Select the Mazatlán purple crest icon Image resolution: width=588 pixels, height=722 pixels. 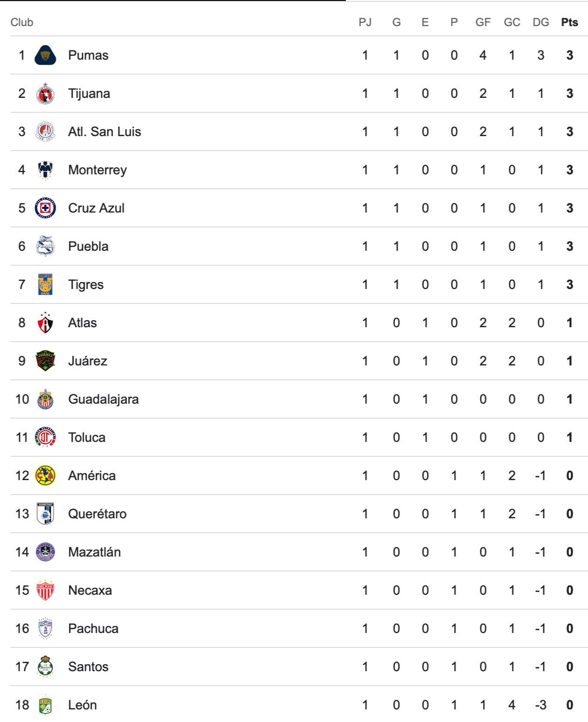click(x=45, y=552)
